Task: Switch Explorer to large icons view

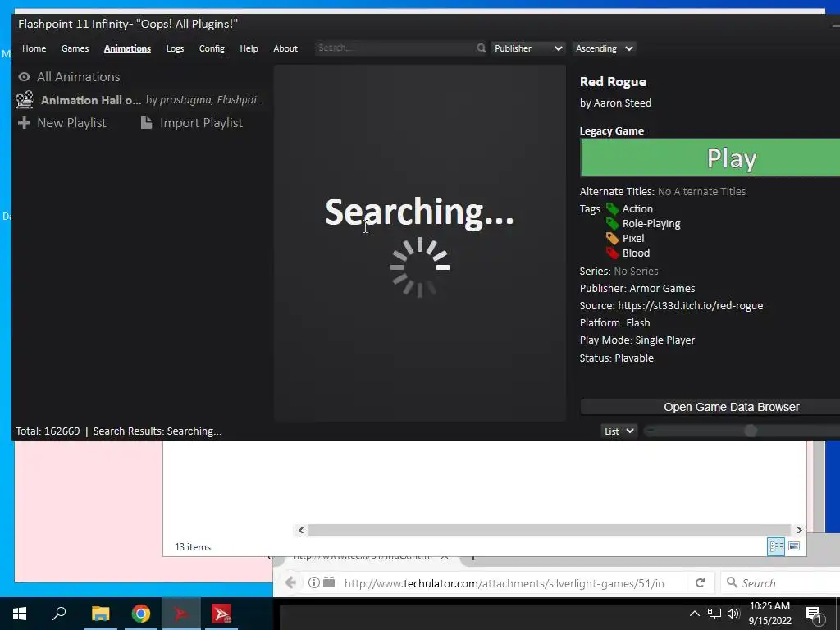Action: 794,546
